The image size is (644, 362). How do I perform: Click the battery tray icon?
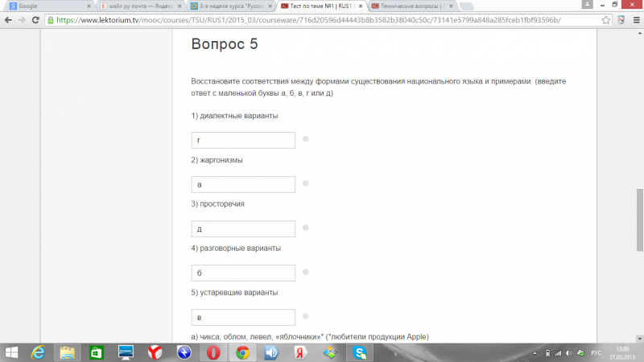[547, 353]
